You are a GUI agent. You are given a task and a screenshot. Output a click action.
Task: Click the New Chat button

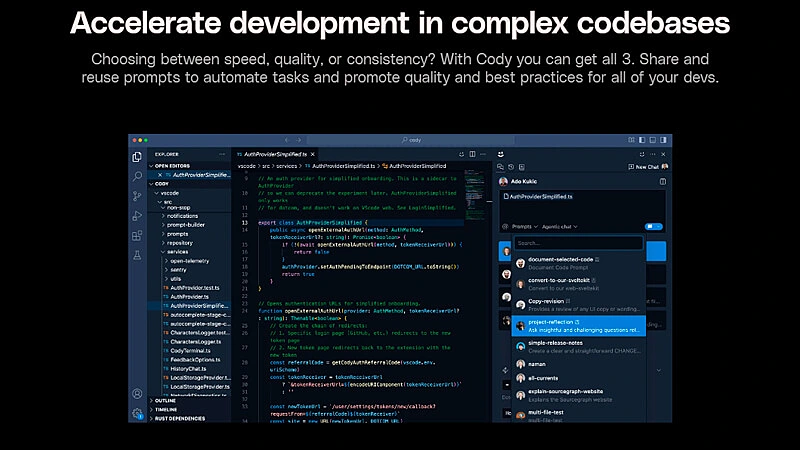pyautogui.click(x=640, y=167)
